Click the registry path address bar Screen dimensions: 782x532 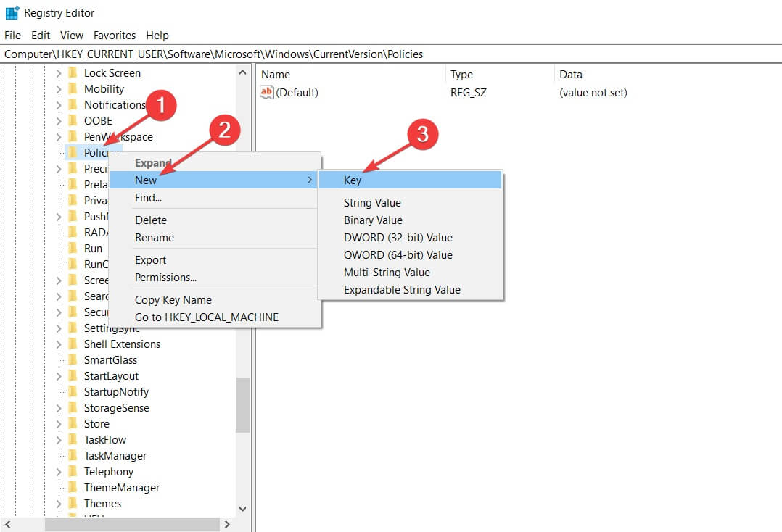(x=391, y=54)
